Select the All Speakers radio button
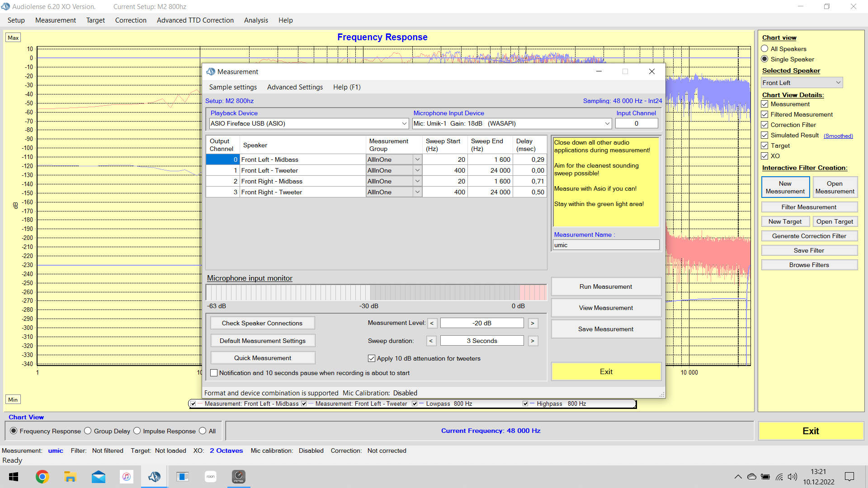This screenshot has width=868, height=488. [x=764, y=49]
